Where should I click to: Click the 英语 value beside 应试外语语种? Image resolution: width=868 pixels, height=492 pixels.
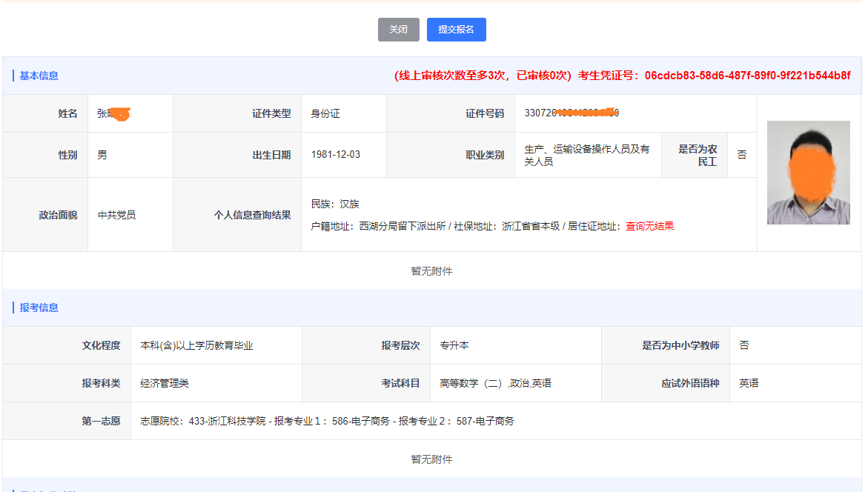tap(749, 383)
